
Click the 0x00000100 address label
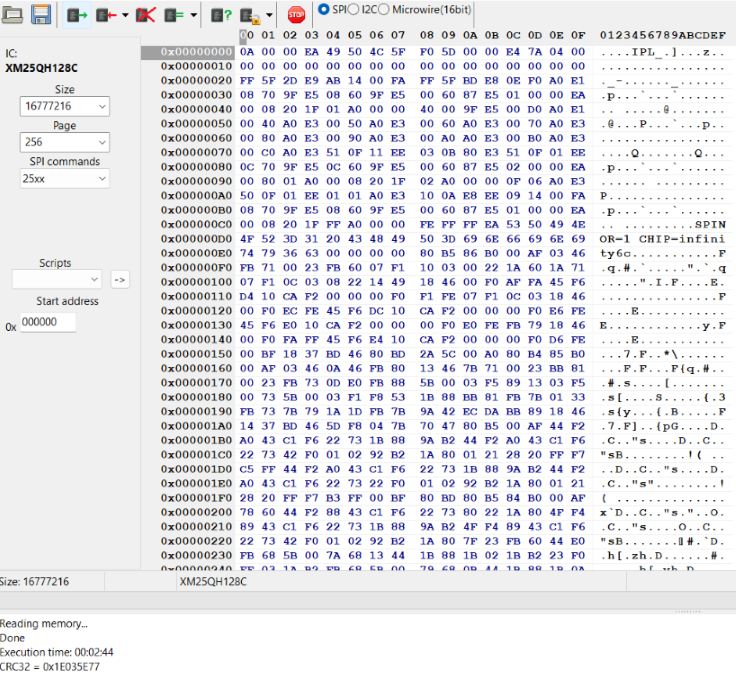pos(196,282)
